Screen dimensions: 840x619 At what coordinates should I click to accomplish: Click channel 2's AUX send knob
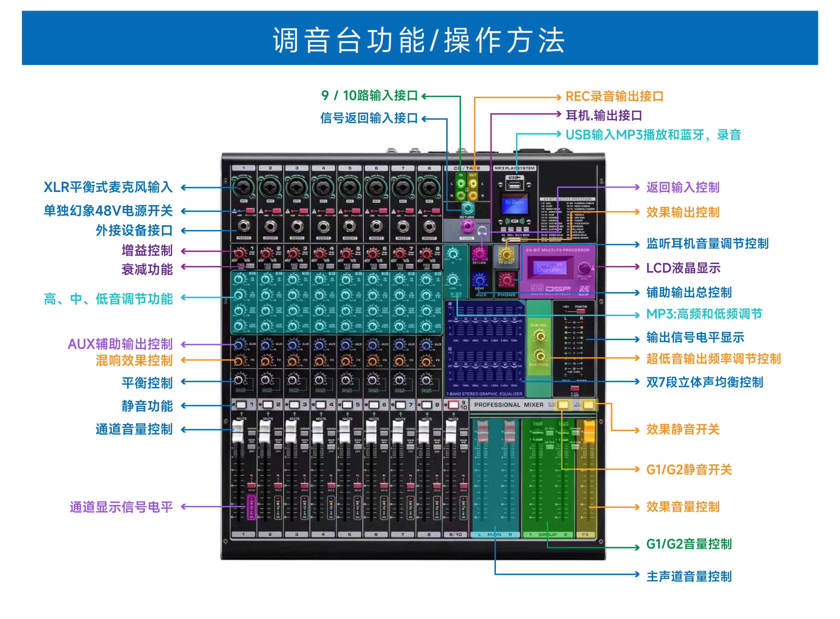pyautogui.click(x=266, y=345)
